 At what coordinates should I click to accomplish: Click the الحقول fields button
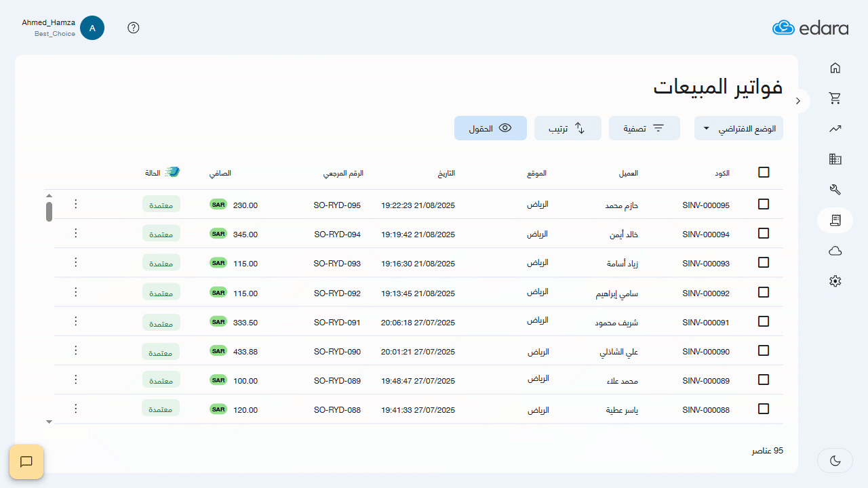point(490,128)
